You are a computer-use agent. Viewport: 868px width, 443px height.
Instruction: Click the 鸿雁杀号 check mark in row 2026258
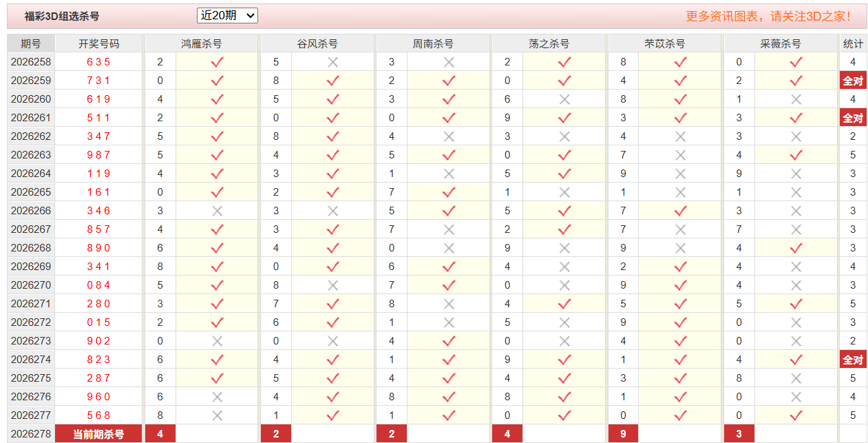point(218,62)
